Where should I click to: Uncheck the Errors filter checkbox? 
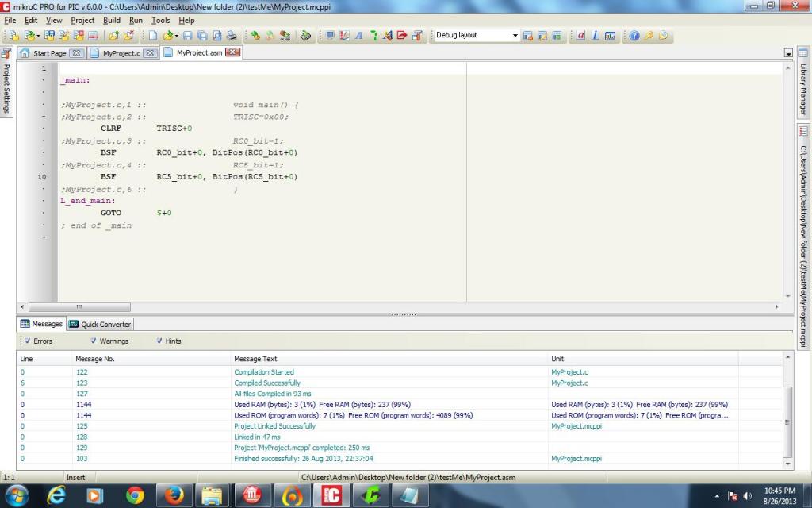tap(28, 341)
